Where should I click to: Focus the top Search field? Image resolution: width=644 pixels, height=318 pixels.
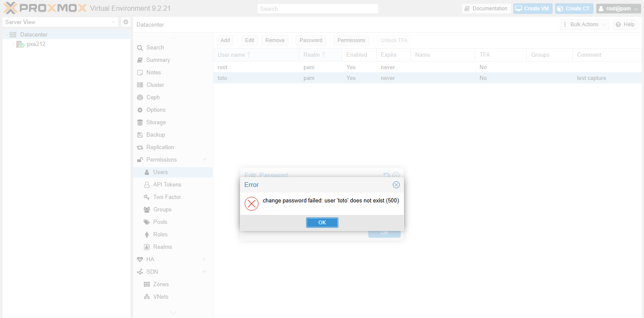click(318, 9)
